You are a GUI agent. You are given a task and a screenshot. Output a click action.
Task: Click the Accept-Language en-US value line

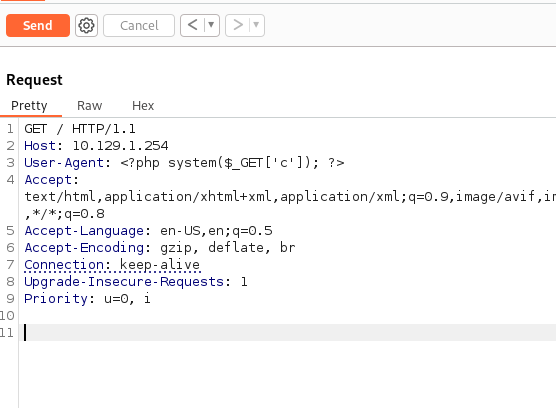[x=148, y=231]
